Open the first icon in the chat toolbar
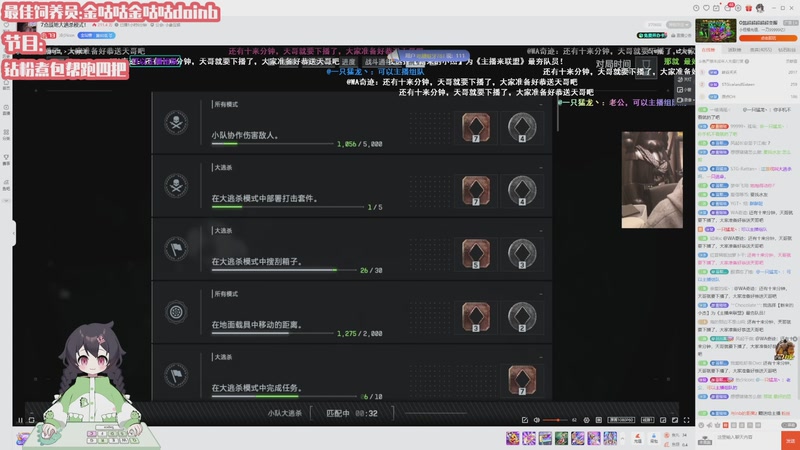This screenshot has width=800, height=450. coord(702,424)
